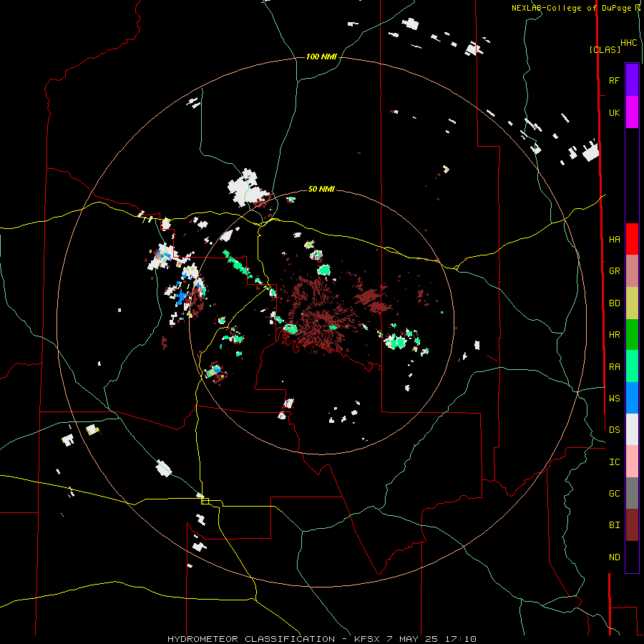The width and height of the screenshot is (644, 644).
Task: Click the gray GC legend swatch
Action: click(x=632, y=493)
